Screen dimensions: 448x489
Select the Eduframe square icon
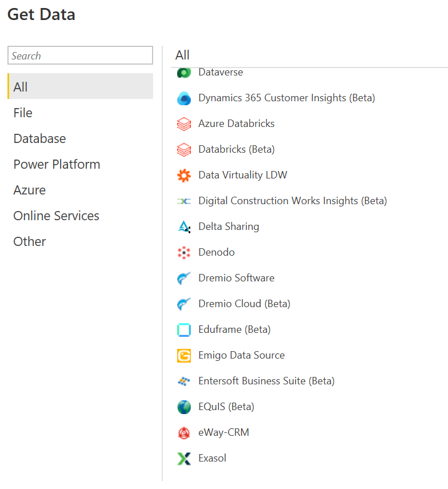[x=184, y=329]
